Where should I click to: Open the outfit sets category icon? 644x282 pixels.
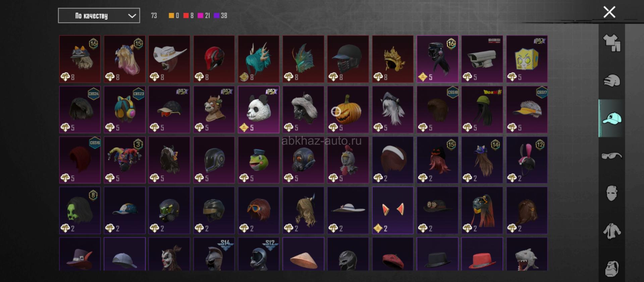tap(612, 43)
